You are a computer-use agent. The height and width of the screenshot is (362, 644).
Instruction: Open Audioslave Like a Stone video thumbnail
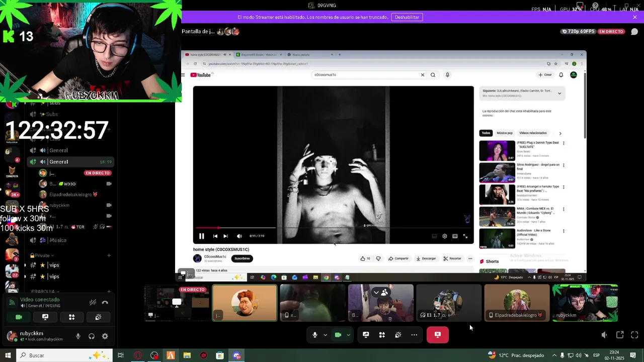[497, 239]
